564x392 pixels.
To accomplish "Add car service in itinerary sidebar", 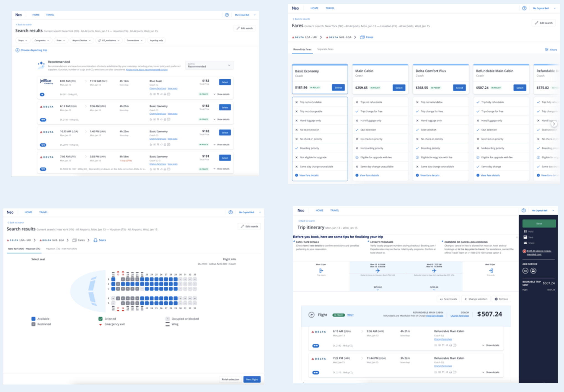I will (x=533, y=271).
